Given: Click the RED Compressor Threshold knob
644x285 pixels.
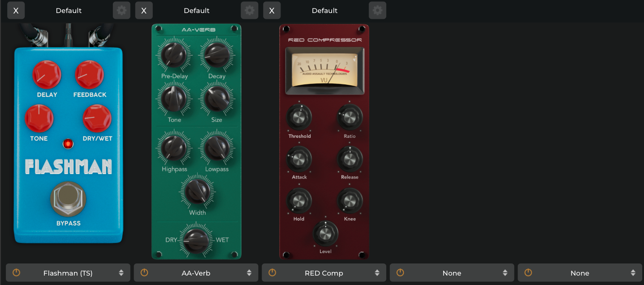Looking at the screenshot, I should tap(299, 117).
